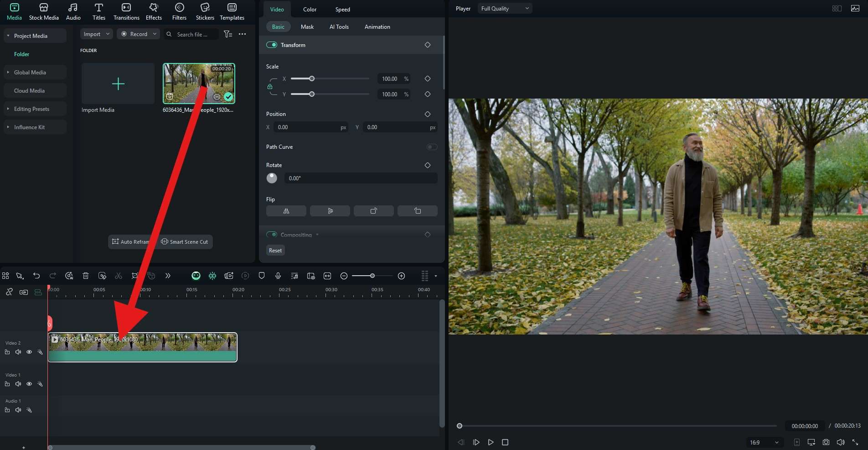The height and width of the screenshot is (450, 868).
Task: Collapse the Project Media tree
Action: (x=8, y=36)
